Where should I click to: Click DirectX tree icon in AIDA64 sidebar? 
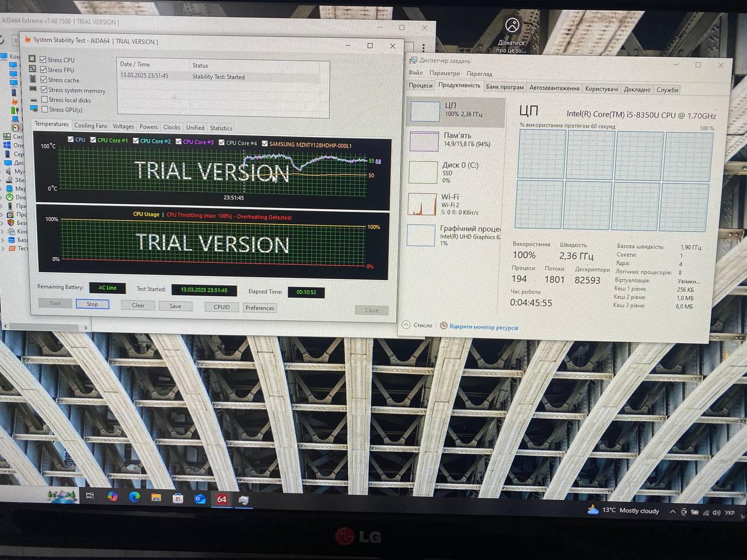coord(9,198)
